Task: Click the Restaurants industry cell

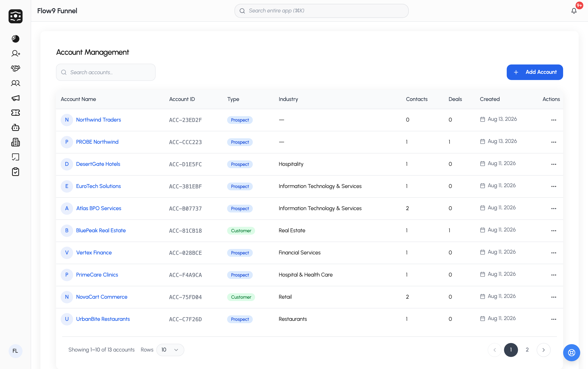Action: click(293, 319)
